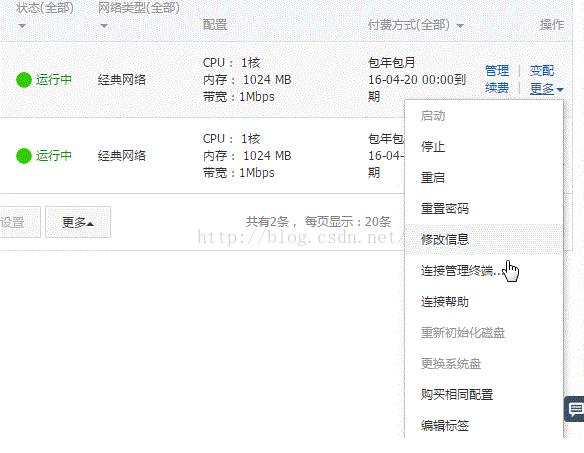This screenshot has width=584, height=453.
Task: Choose 编辑标签 from the menu
Action: tap(484, 425)
